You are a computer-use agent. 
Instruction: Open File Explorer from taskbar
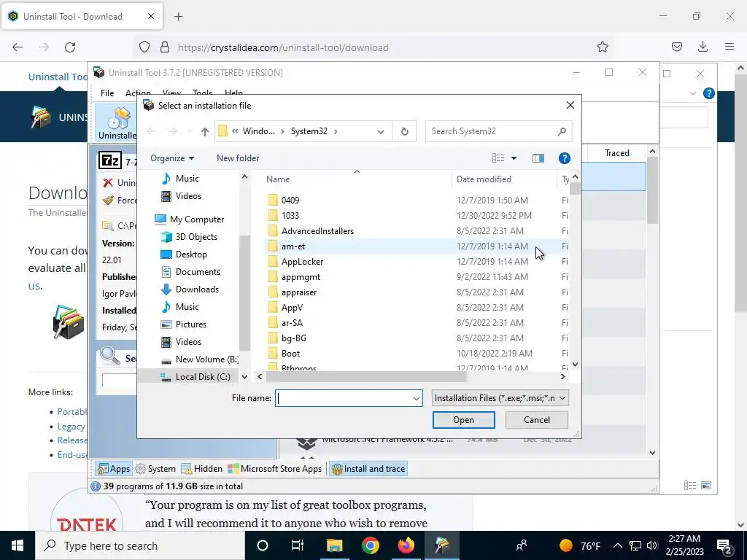tap(334, 545)
